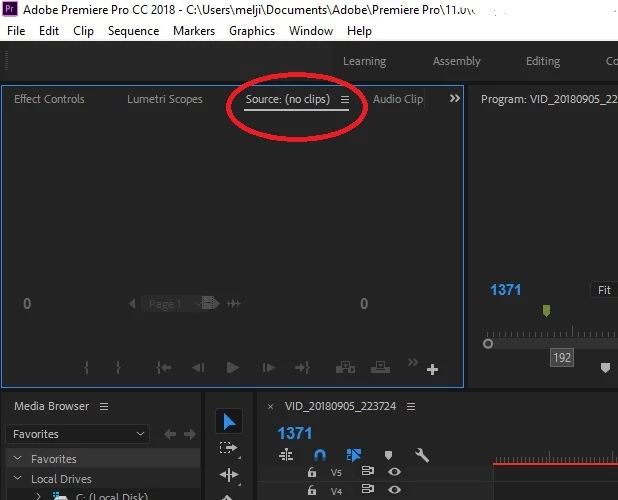Open the Markers menu
Viewport: 618px width, 500px height.
tap(194, 31)
